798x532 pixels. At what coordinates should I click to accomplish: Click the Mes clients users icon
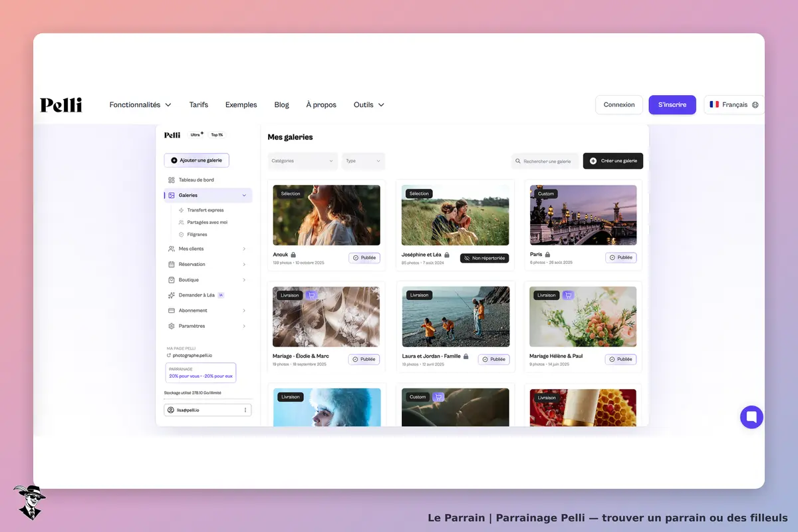pyautogui.click(x=172, y=249)
